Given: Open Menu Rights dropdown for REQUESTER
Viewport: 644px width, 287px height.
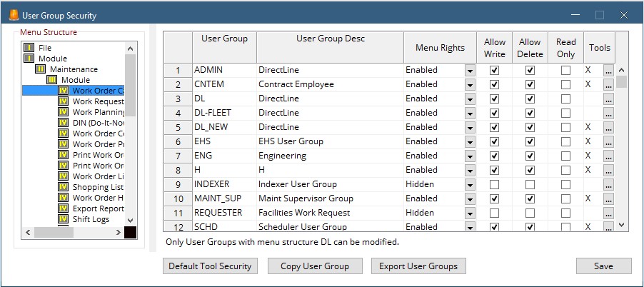Looking at the screenshot, I should click(469, 213).
